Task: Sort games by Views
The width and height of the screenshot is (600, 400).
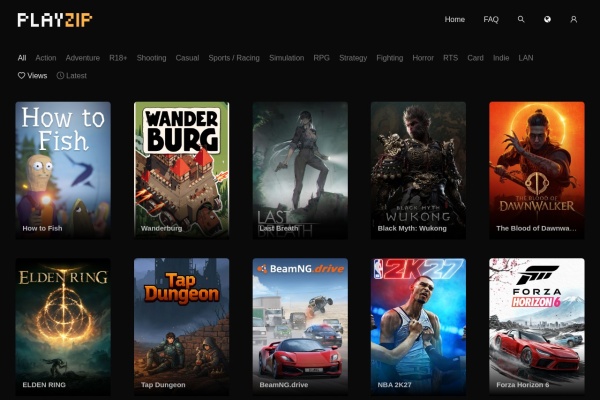Action: pyautogui.click(x=33, y=75)
